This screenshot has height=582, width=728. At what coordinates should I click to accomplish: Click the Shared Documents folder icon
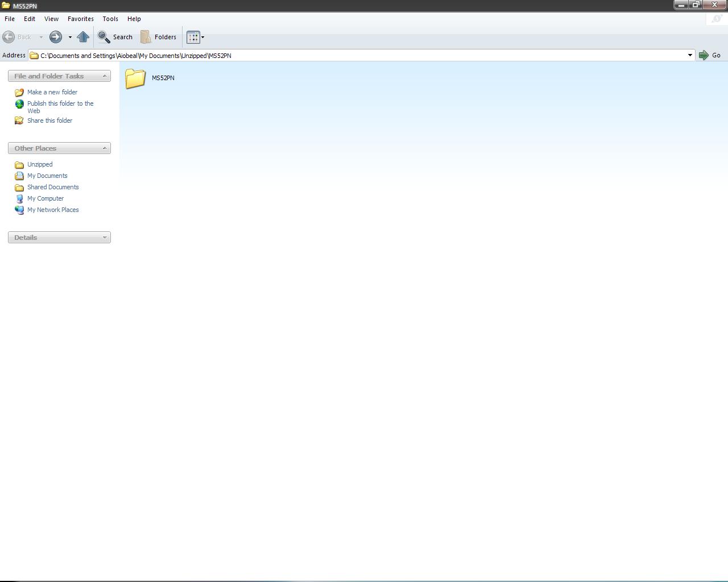19,188
